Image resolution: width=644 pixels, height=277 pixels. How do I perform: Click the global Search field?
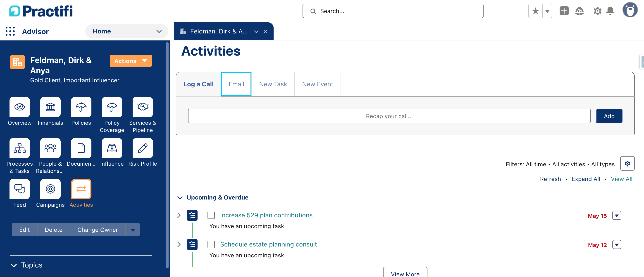click(393, 11)
